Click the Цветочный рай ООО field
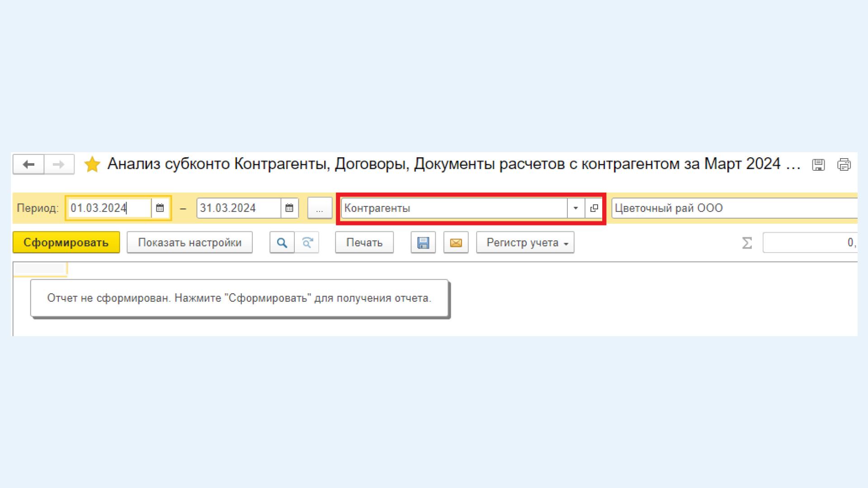 click(735, 208)
